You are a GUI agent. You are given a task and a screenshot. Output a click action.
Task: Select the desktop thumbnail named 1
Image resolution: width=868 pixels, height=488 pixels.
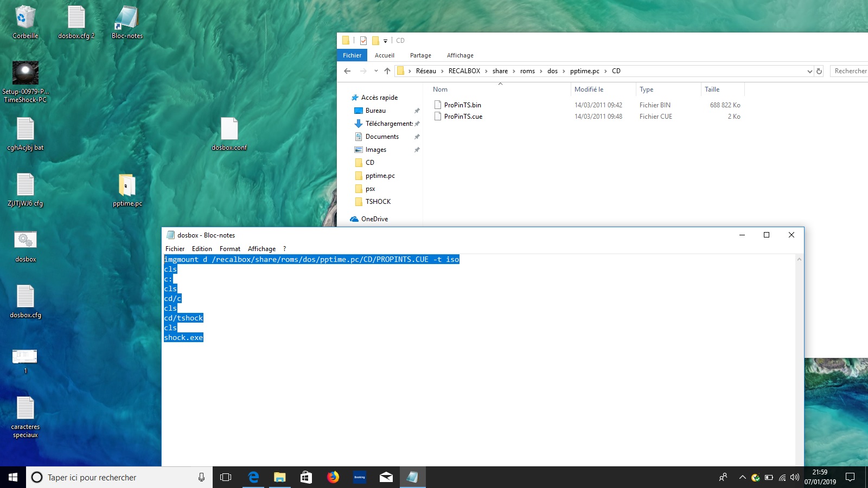tap(25, 361)
